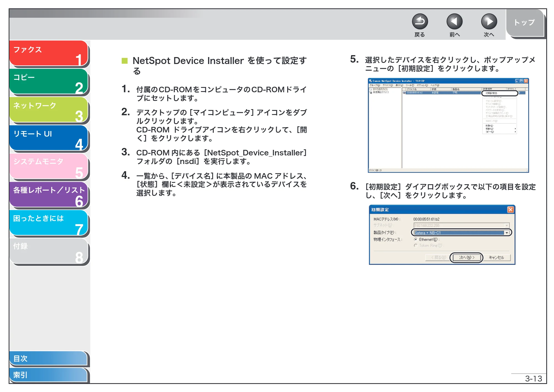The image size is (554, 392).
Task: Open the 索引 (index) button
Action: 48,375
